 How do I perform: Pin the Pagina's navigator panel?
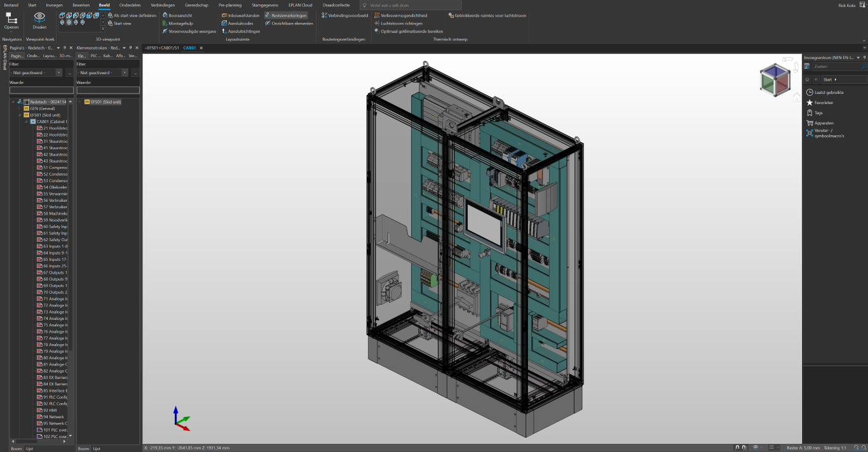64,48
